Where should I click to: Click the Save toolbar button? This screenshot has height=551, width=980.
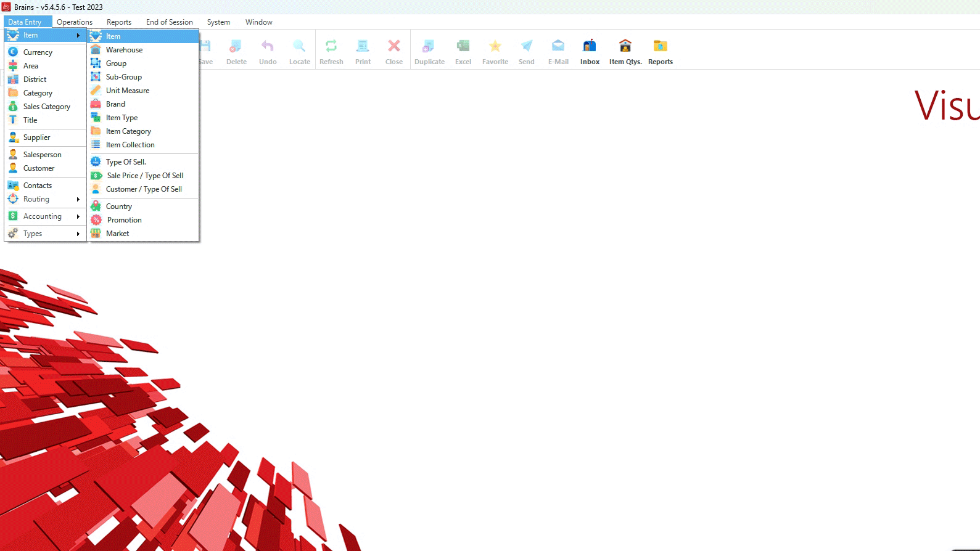[x=206, y=52]
